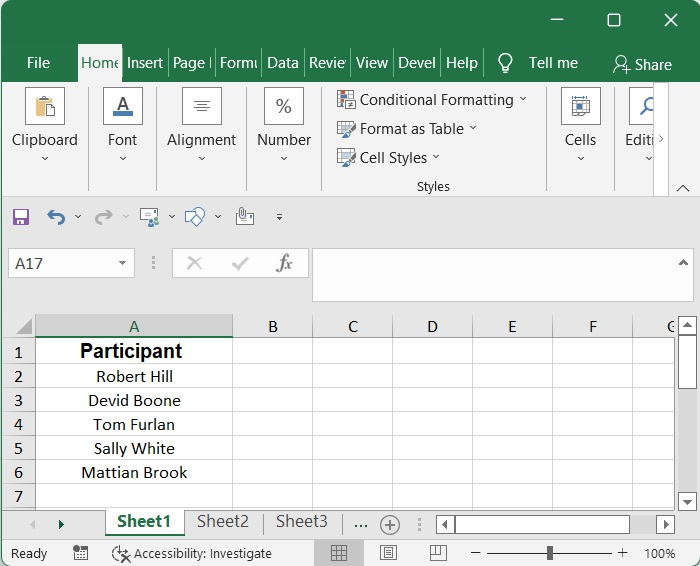Screen dimensions: 700x566
Task: Click the macro recording icon in status bar
Action: [x=81, y=553]
